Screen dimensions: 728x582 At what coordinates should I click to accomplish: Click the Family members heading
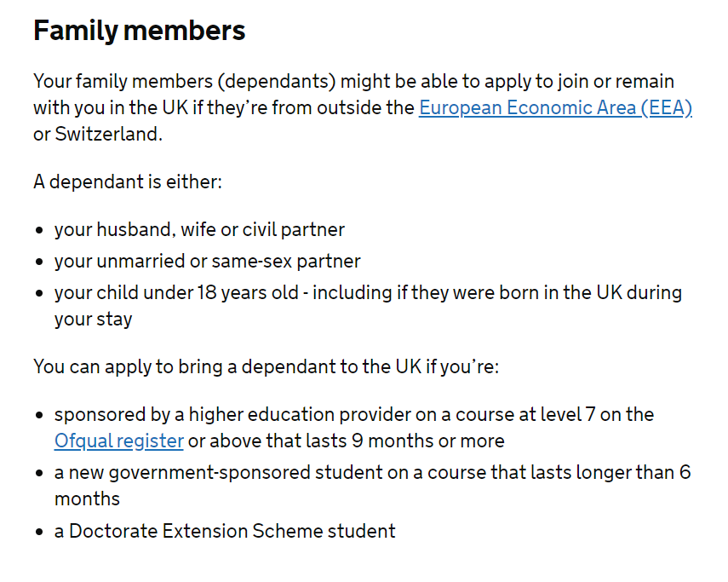140,32
